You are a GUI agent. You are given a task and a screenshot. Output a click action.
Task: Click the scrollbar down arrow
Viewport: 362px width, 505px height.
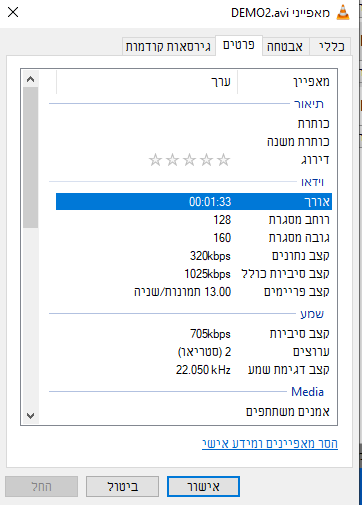tap(30, 416)
